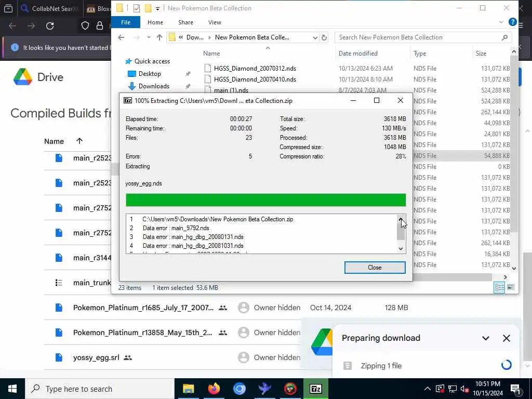Select HGSS_Diamond_20070410.nds file

coord(255,79)
